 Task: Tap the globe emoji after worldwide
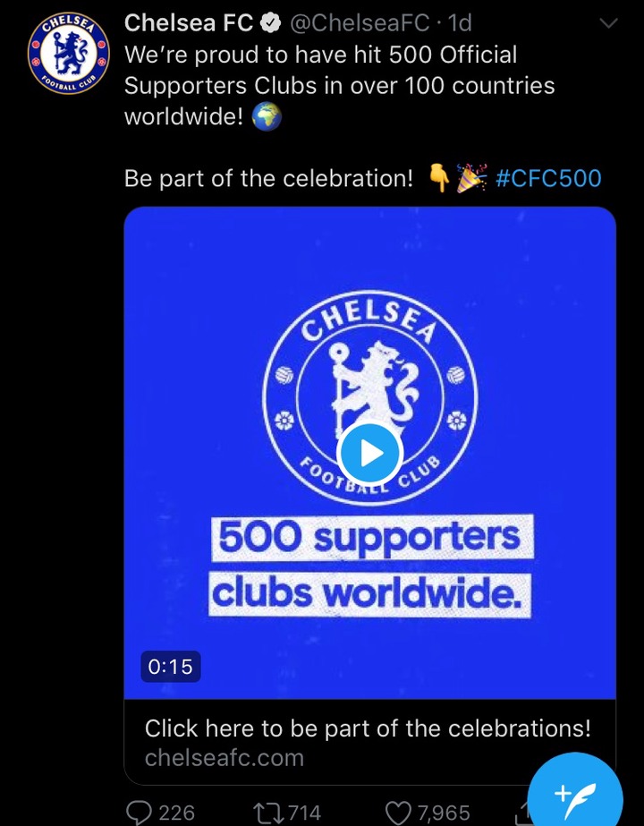(267, 118)
